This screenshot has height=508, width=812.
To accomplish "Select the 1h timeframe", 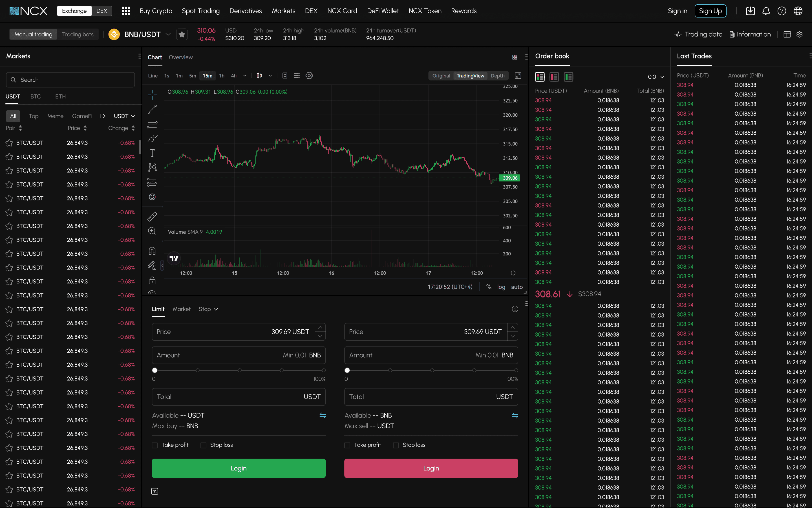I will click(x=221, y=76).
